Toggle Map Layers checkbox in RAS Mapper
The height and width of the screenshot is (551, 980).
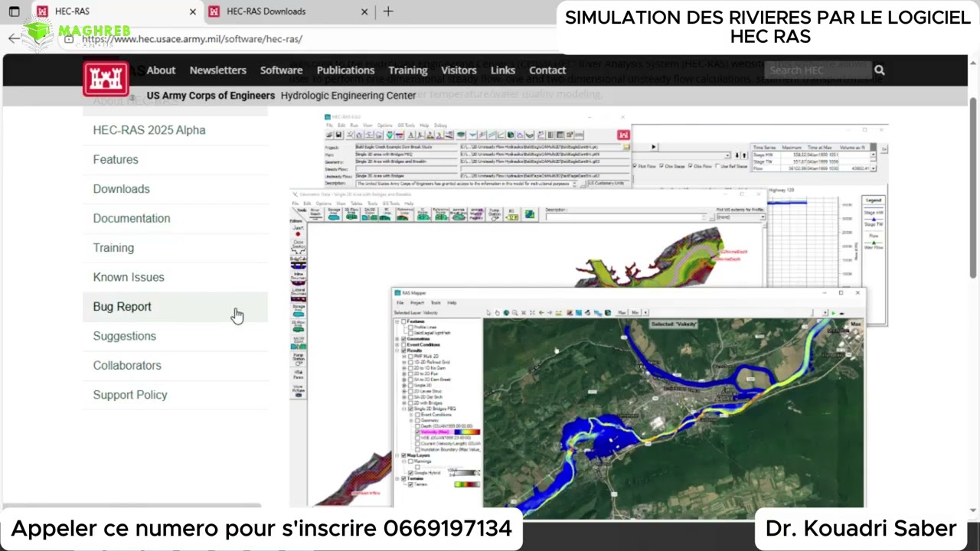click(x=403, y=455)
